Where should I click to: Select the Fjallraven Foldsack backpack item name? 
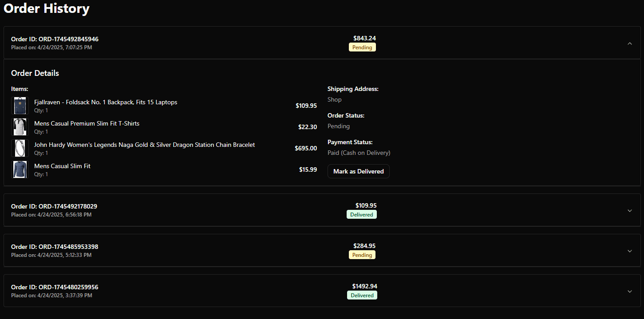(x=106, y=102)
